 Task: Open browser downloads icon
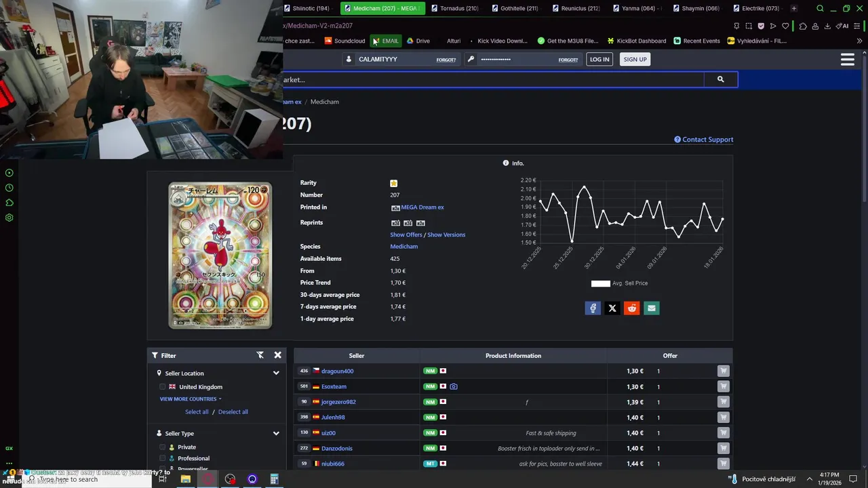(x=828, y=26)
